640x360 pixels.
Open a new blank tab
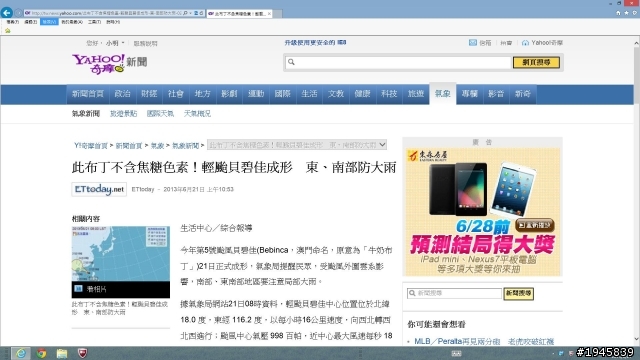pyautogui.click(x=277, y=13)
